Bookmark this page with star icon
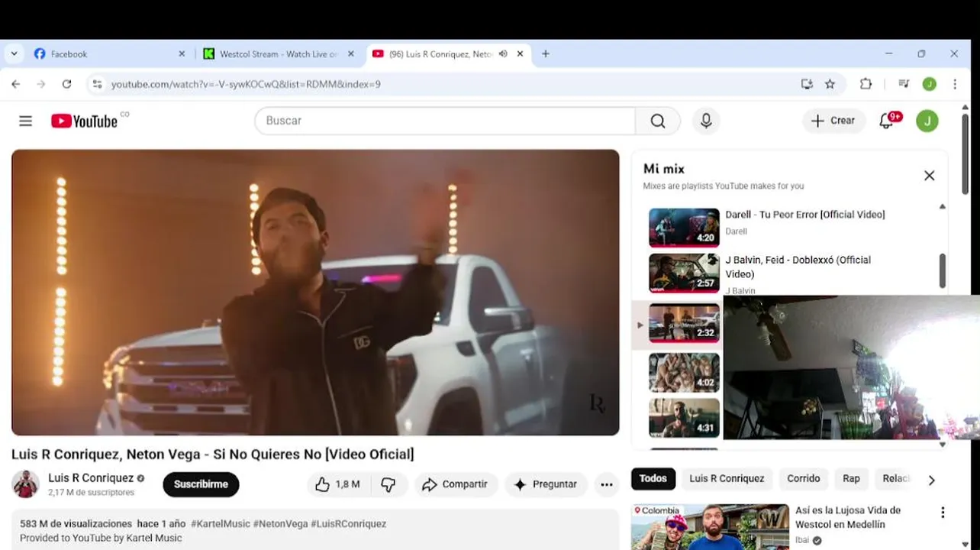 (830, 84)
